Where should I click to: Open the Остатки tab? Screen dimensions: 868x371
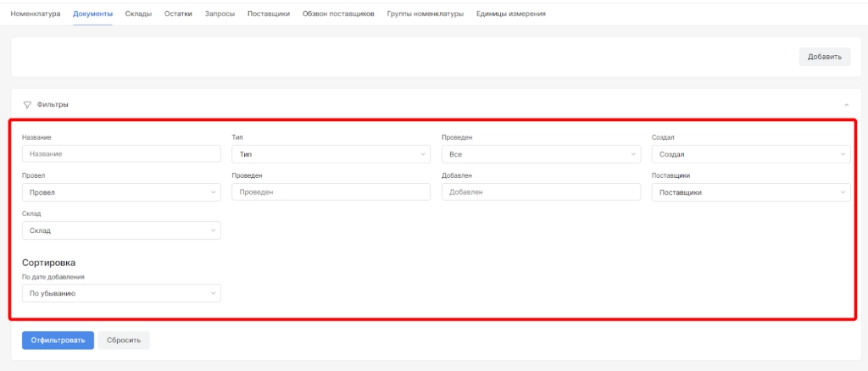click(x=178, y=14)
